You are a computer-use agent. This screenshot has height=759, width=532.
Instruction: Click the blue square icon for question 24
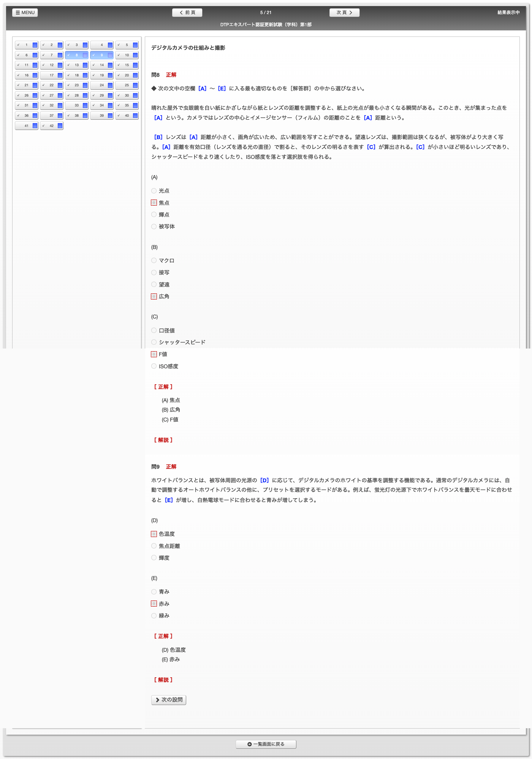110,85
